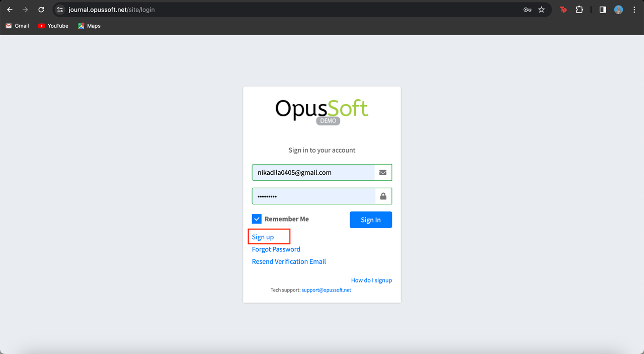Click the OpusSoft demo logo
This screenshot has height=354, width=644.
point(322,111)
